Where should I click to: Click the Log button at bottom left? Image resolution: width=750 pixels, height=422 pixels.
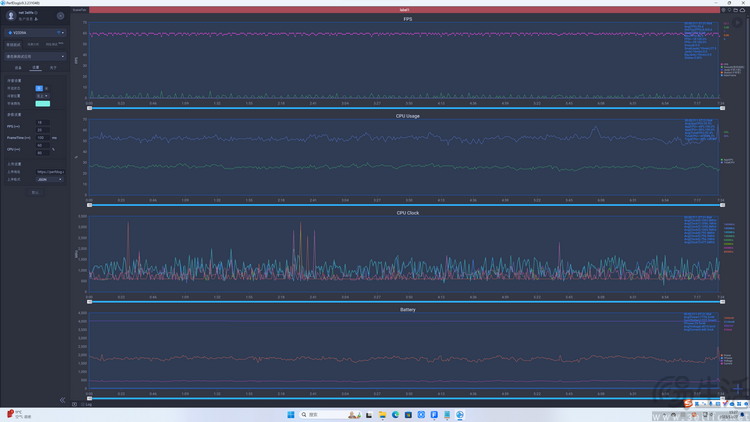tap(87, 404)
